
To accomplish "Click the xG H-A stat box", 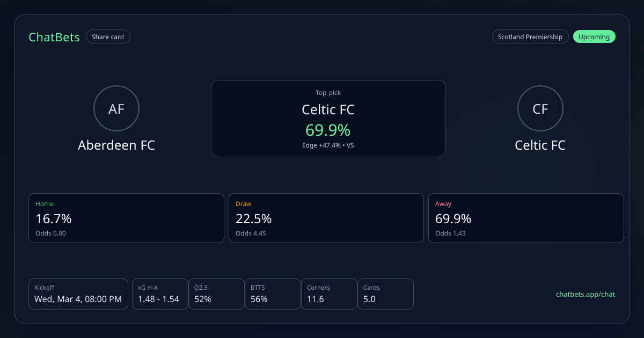I will pos(159,294).
